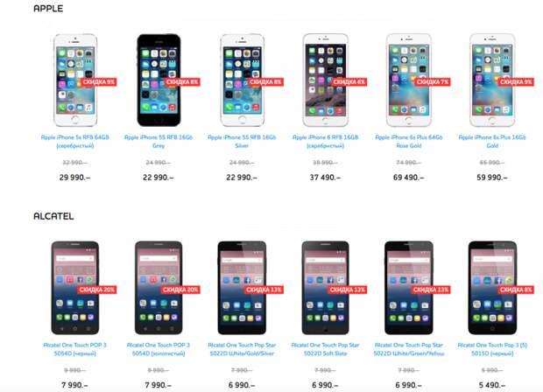The width and height of the screenshot is (543, 392).
Task: Open the Alcatel One Touch POP 3 5054D black image
Action: coord(75,288)
